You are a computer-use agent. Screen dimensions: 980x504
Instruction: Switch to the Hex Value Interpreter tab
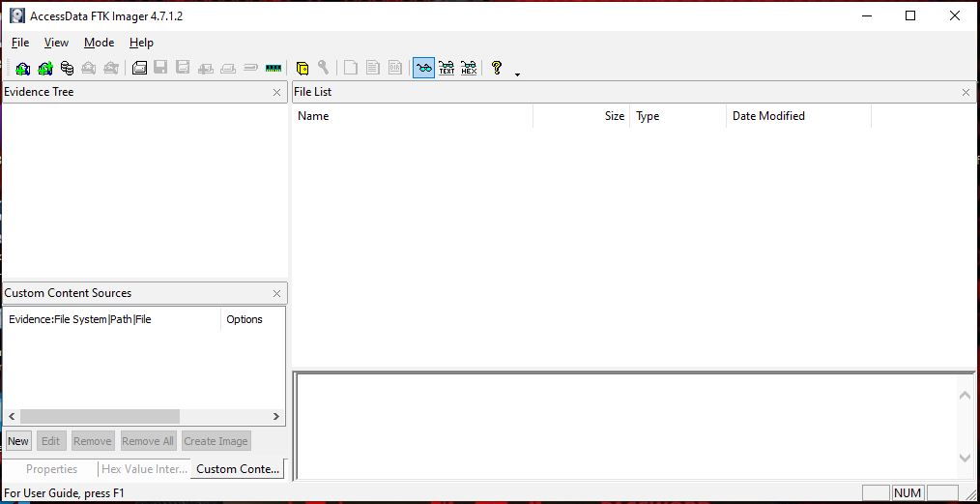click(x=143, y=469)
